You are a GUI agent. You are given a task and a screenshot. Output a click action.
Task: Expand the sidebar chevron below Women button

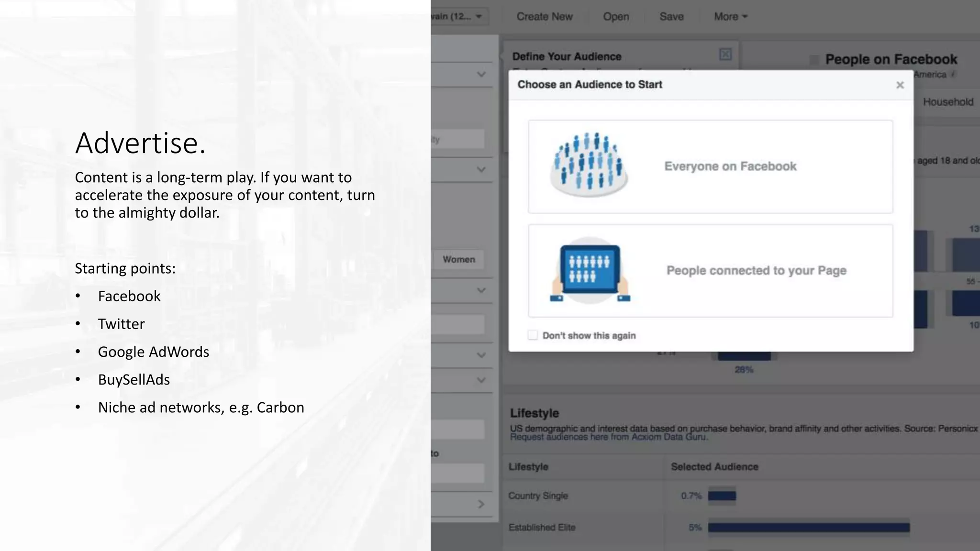(481, 290)
